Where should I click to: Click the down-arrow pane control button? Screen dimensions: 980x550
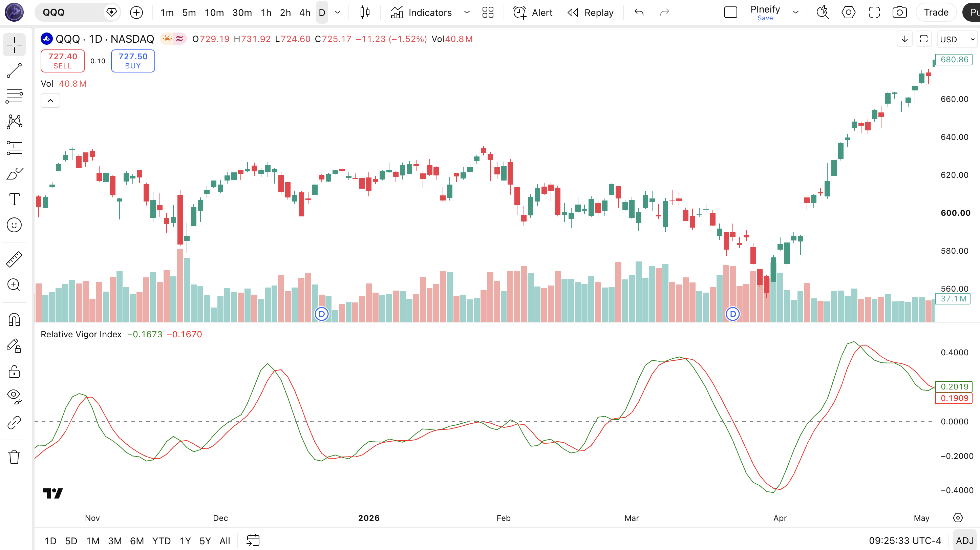(x=905, y=39)
